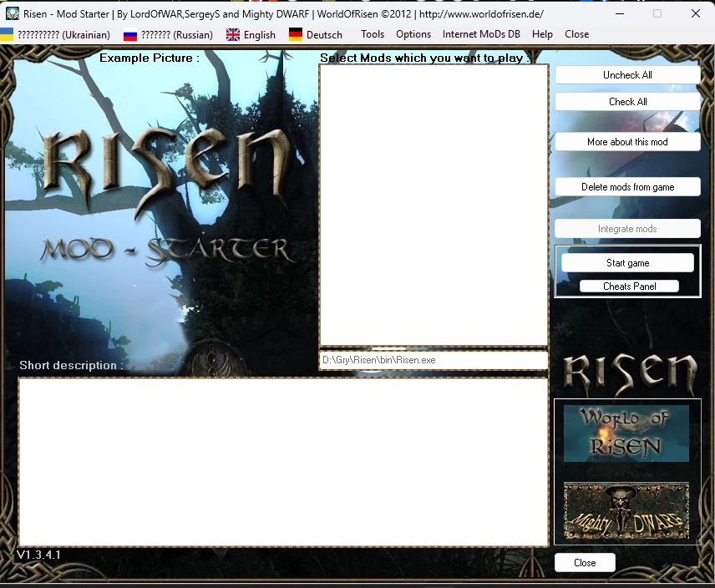Open More about this mod
The width and height of the screenshot is (715, 588).
[x=627, y=142]
